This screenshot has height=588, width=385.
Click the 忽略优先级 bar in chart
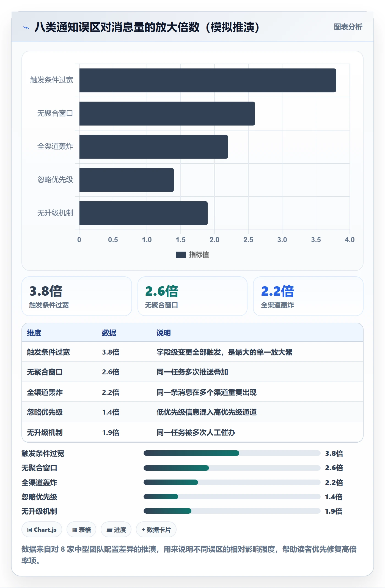tap(127, 180)
